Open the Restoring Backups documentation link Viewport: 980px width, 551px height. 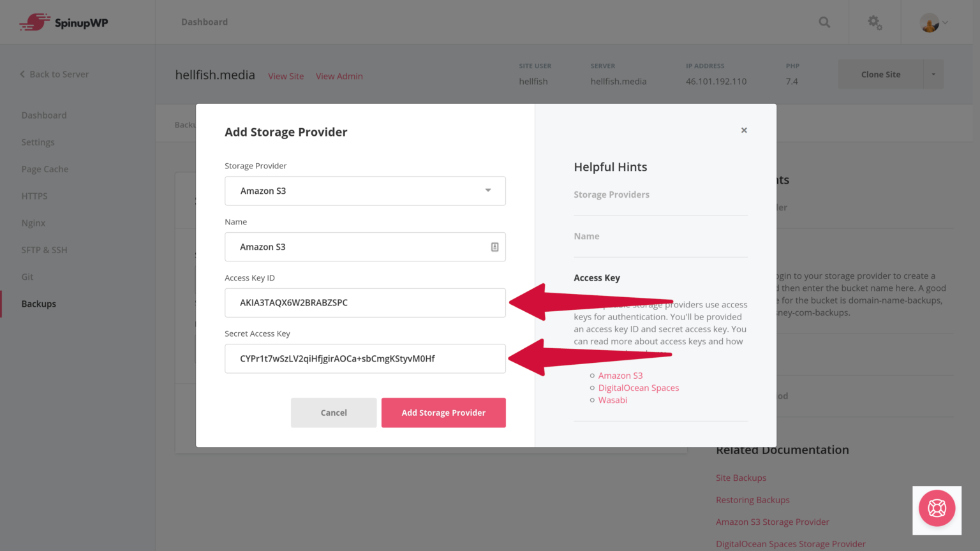tap(752, 499)
